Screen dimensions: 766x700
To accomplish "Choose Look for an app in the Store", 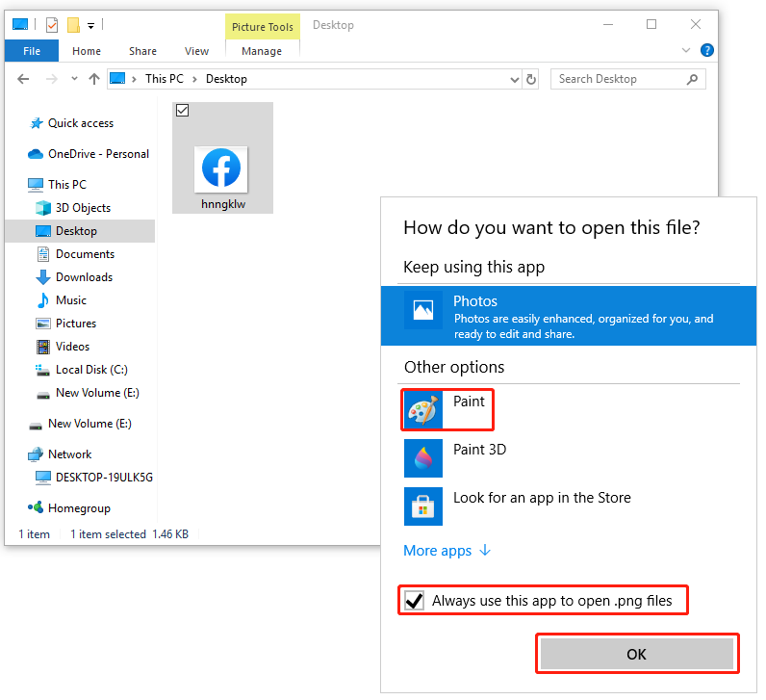I will 542,498.
